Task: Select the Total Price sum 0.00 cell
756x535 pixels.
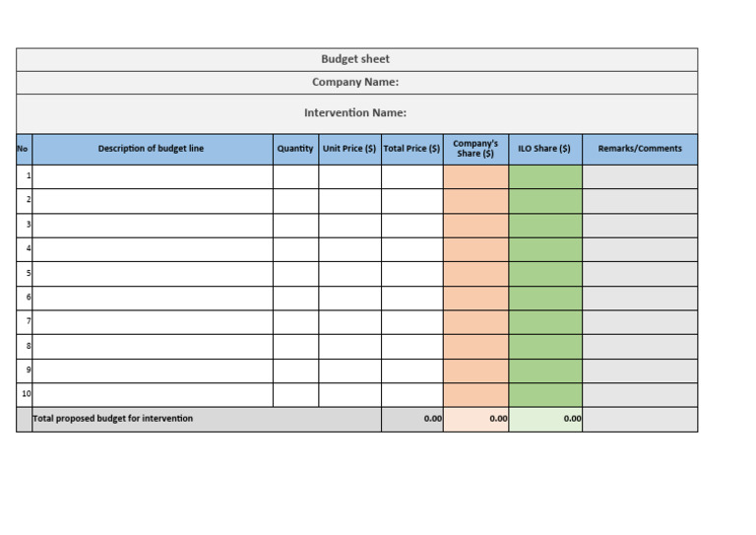Action: 412,420
